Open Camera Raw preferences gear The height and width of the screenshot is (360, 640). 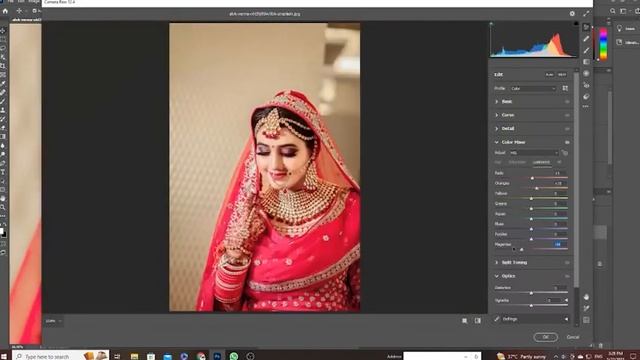tap(572, 13)
